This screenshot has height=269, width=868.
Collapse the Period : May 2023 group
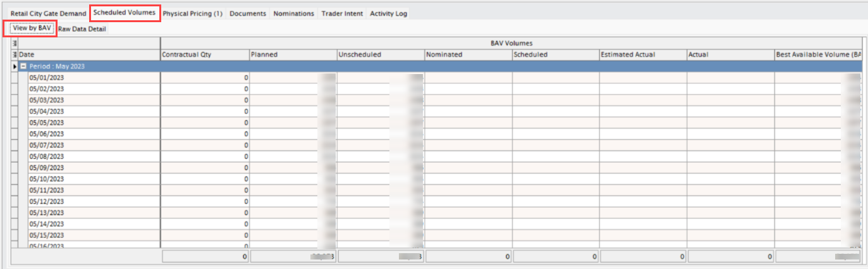pos(23,66)
